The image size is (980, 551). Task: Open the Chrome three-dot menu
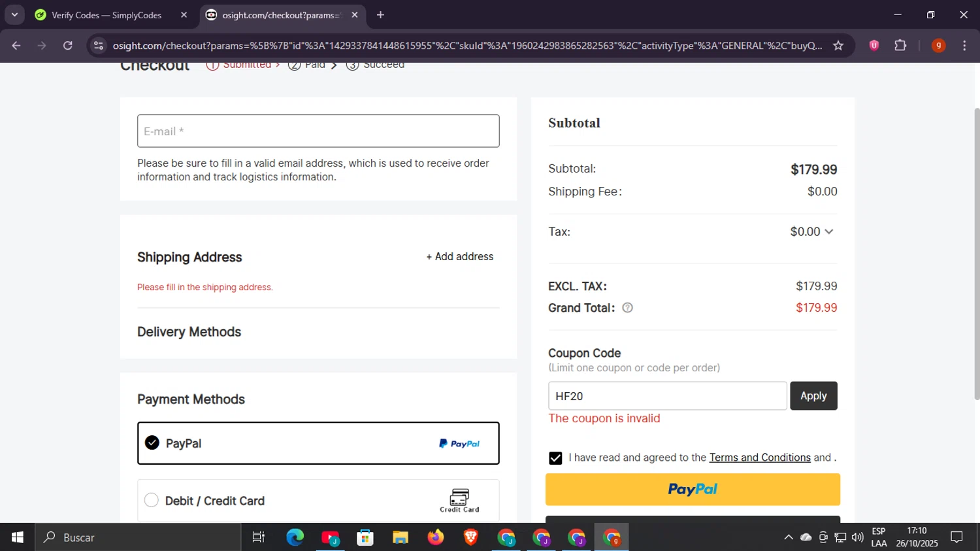pos(964,45)
